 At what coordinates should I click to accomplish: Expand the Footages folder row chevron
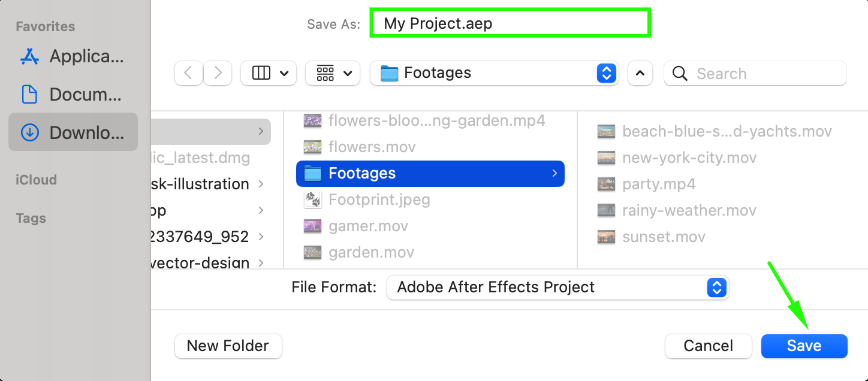point(554,174)
